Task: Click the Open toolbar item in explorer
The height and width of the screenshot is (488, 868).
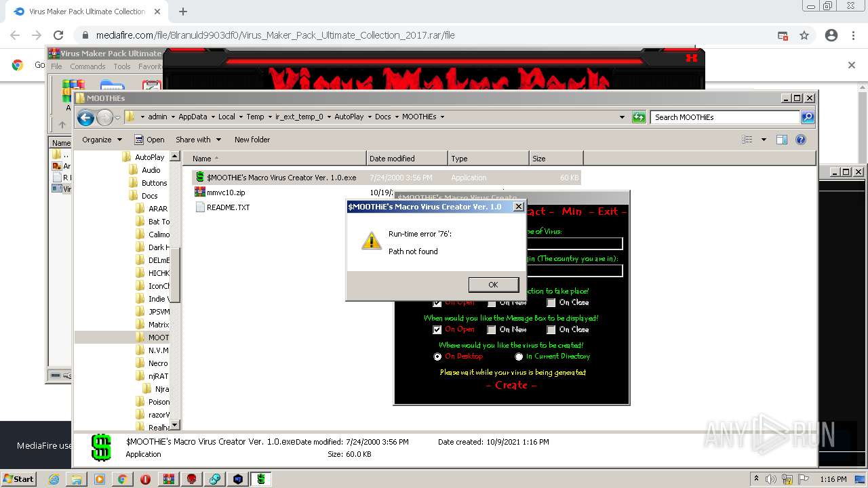Action: 149,140
